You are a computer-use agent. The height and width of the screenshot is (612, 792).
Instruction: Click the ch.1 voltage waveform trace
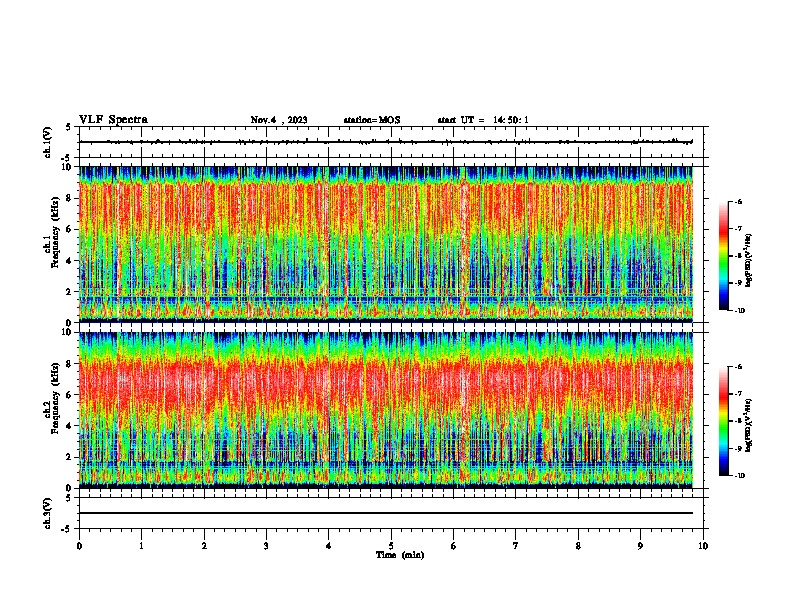pos(386,142)
